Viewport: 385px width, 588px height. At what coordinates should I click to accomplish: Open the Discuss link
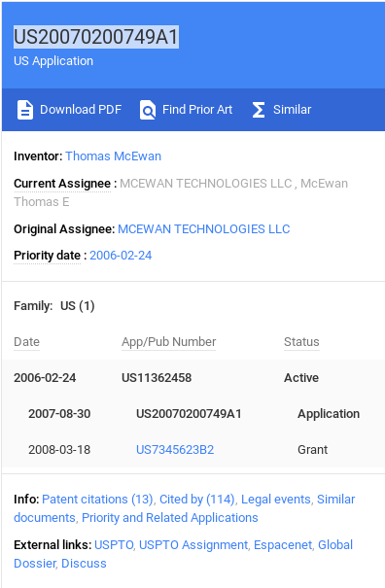tap(84, 564)
